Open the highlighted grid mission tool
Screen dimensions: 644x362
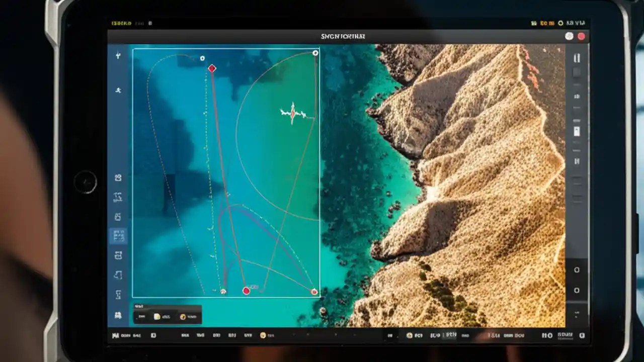(118, 236)
